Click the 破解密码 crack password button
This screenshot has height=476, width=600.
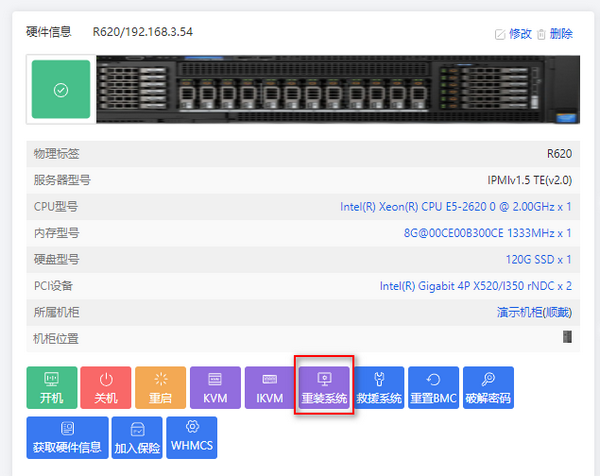488,388
